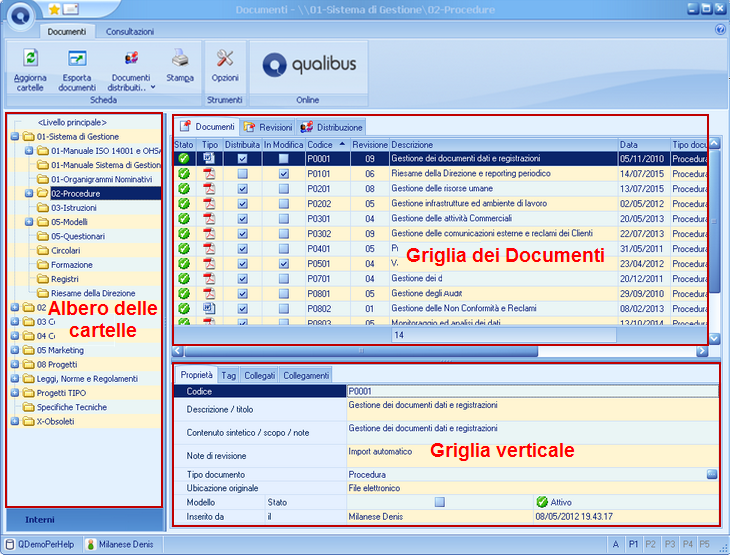The width and height of the screenshot is (730, 555).
Task: Toggle Distribuita checkbox for P0802
Action: (243, 308)
